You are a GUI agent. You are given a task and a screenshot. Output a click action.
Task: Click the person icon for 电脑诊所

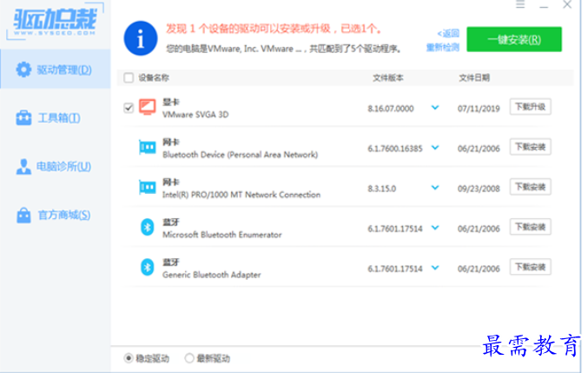click(23, 166)
